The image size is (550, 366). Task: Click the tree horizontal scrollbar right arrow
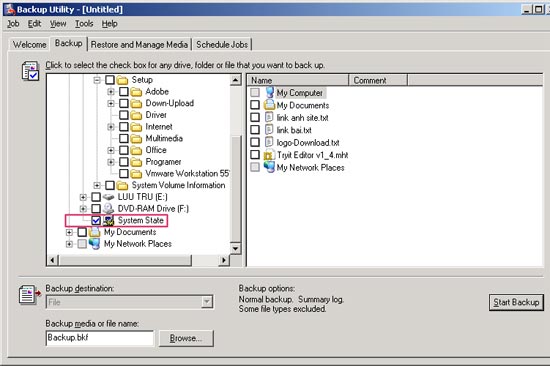click(223, 260)
